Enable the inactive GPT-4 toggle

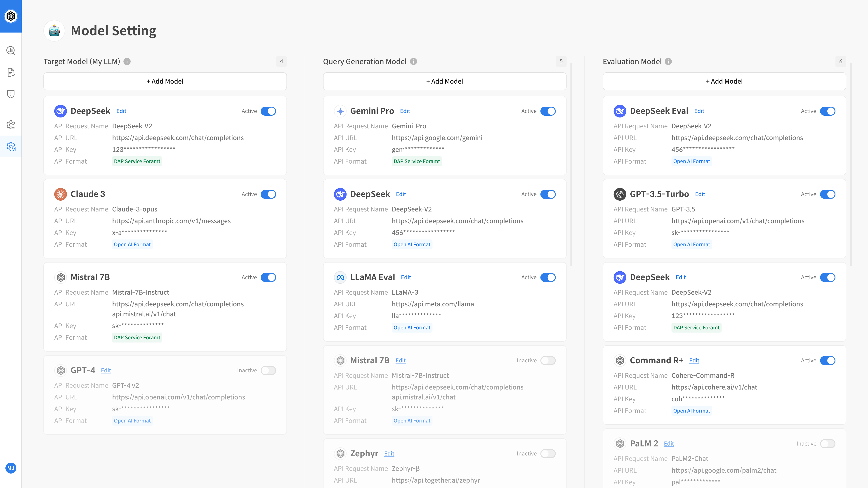pos(268,371)
